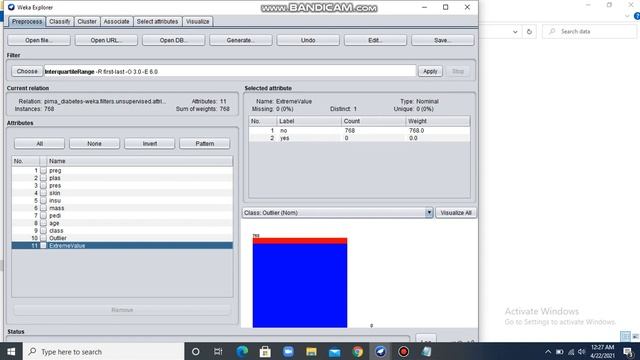
Task: Click the Weka bird taskbar icon
Action: point(380,351)
